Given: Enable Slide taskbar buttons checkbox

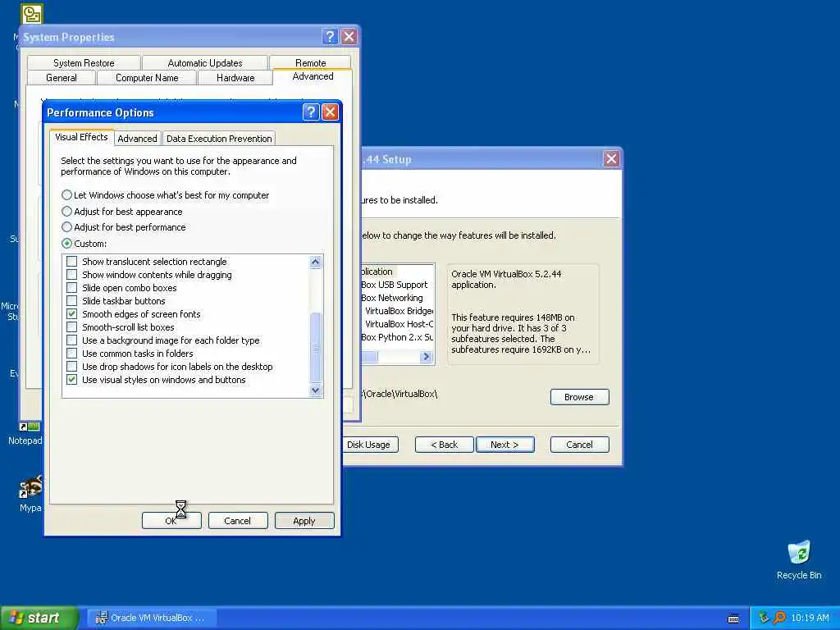Looking at the screenshot, I should pyautogui.click(x=72, y=300).
